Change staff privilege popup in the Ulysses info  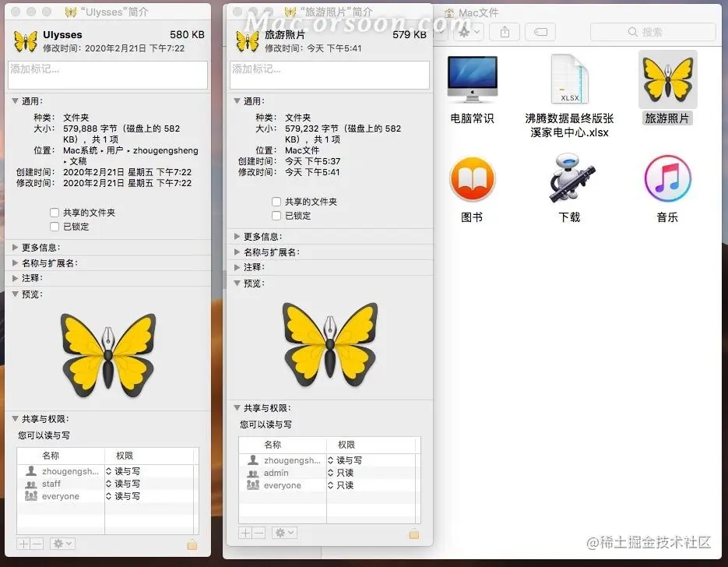tap(123, 484)
